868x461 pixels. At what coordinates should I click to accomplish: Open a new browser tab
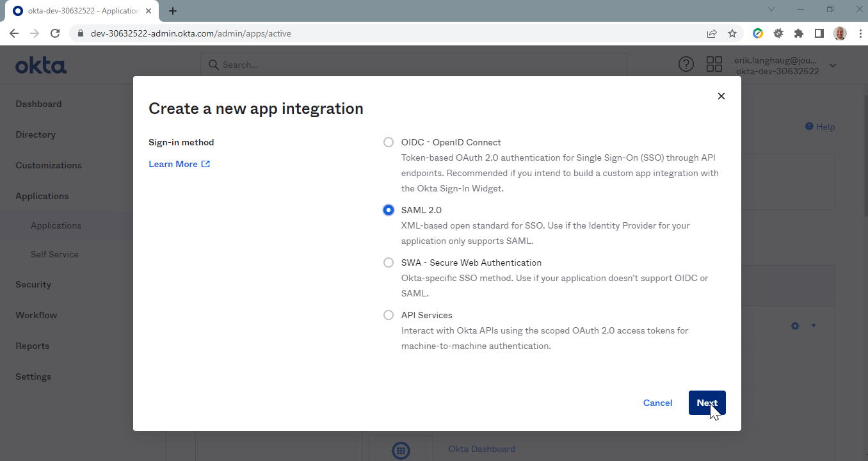(x=173, y=11)
